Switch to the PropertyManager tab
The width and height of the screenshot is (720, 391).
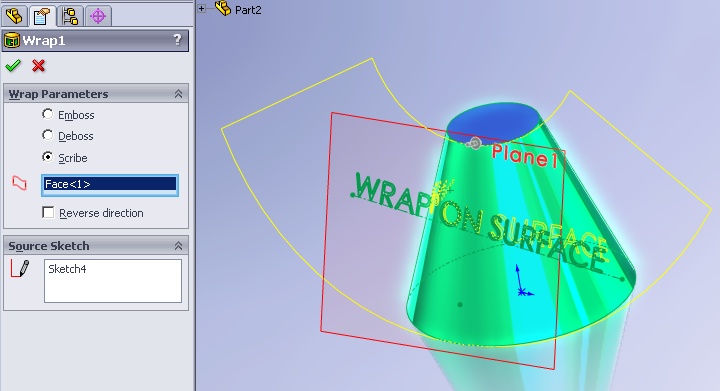(42, 17)
